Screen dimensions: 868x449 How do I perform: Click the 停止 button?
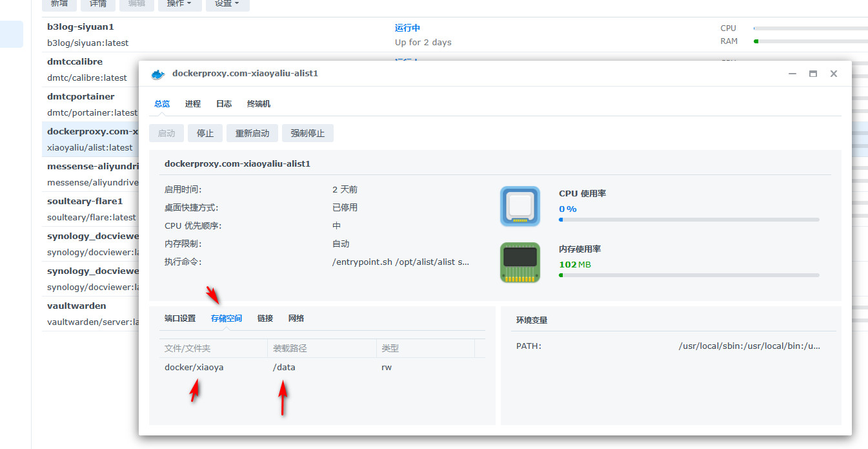(x=205, y=133)
